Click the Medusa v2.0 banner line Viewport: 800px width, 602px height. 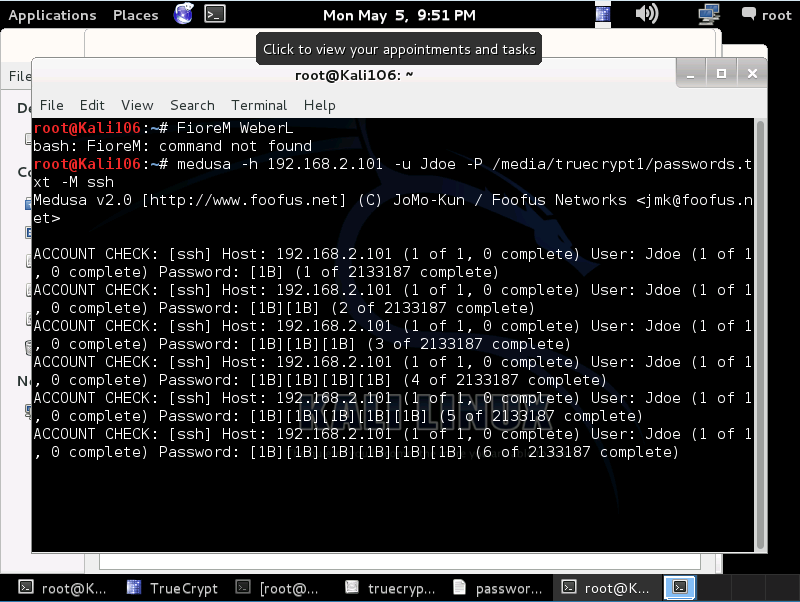point(393,209)
